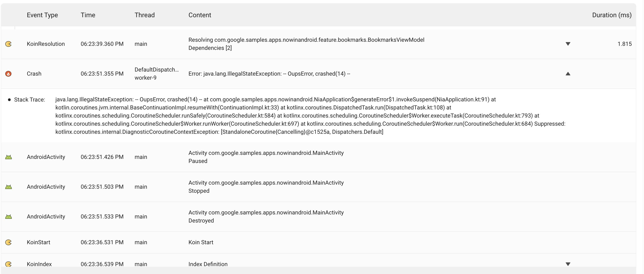Click the KoinIndex Pac-Man event icon

tap(9, 264)
